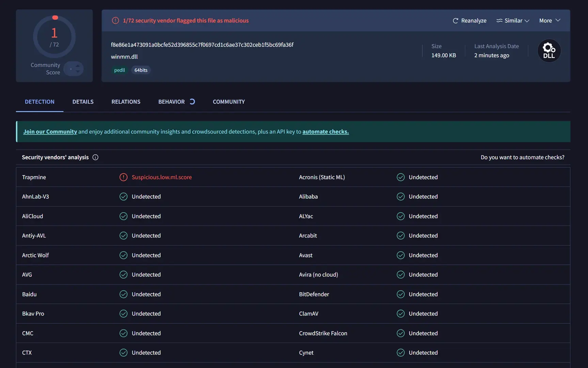Click Do you want to automate checks?

tap(522, 157)
